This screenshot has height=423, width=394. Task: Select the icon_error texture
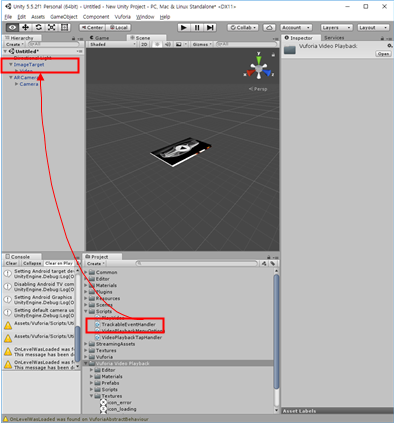tap(116, 402)
